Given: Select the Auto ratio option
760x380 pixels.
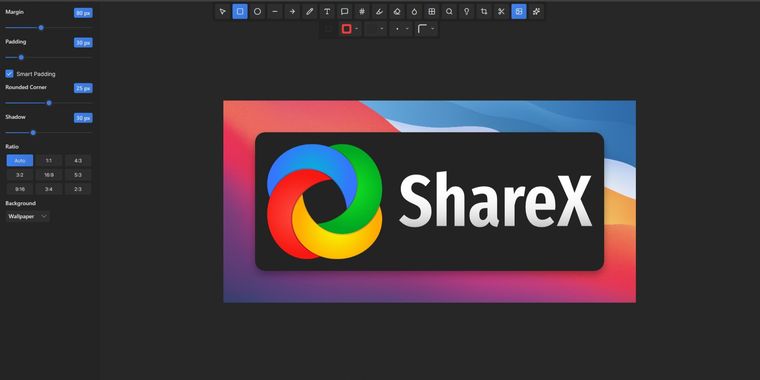Looking at the screenshot, I should 20,160.
